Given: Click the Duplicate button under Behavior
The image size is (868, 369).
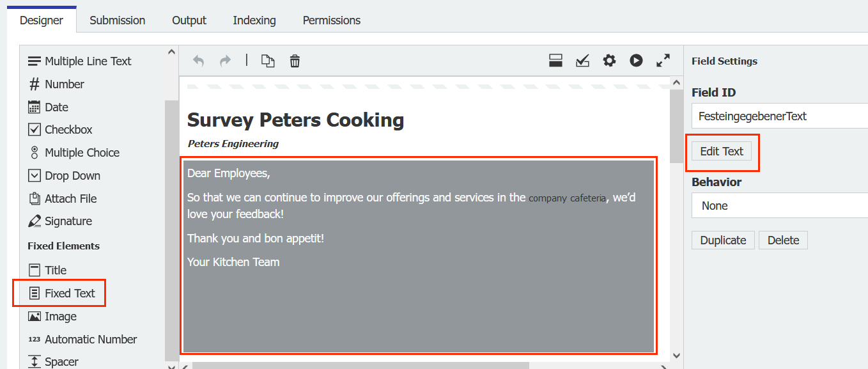Looking at the screenshot, I should coord(723,240).
